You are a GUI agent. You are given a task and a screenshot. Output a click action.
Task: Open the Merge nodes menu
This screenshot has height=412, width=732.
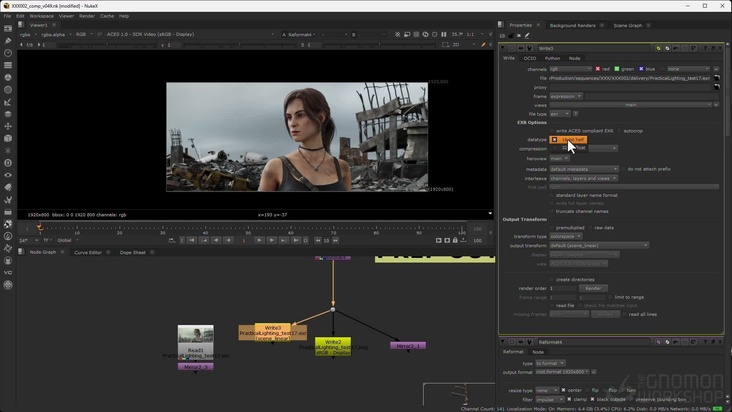[x=8, y=114]
